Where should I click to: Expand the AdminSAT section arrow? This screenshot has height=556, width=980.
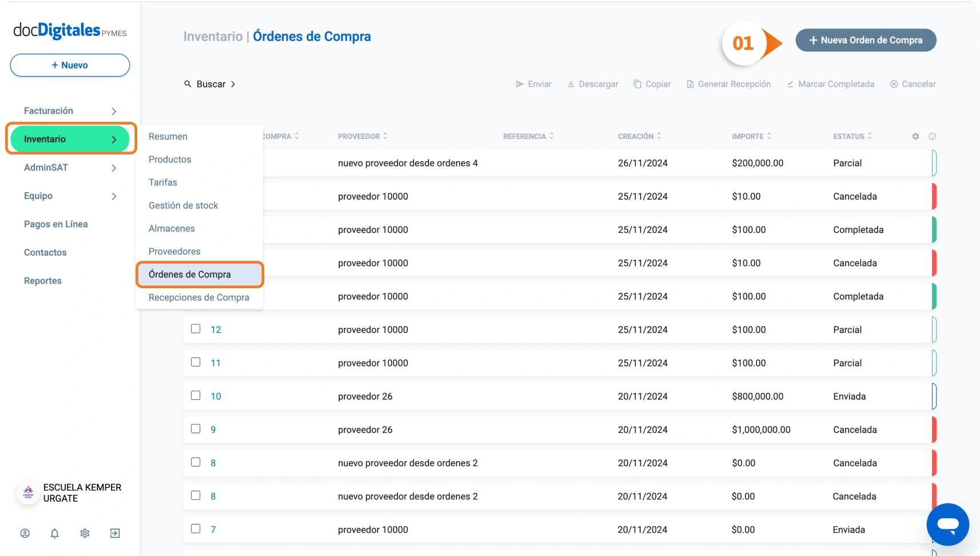114,168
